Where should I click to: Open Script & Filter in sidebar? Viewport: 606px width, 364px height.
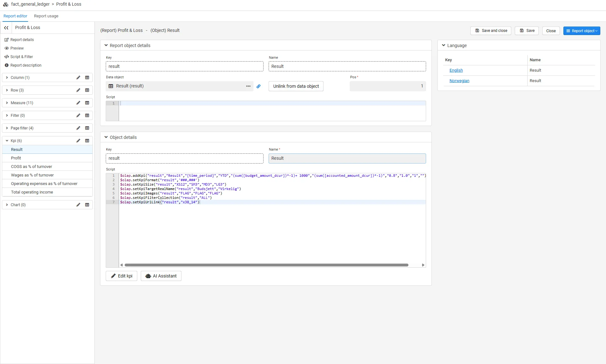pyautogui.click(x=19, y=57)
